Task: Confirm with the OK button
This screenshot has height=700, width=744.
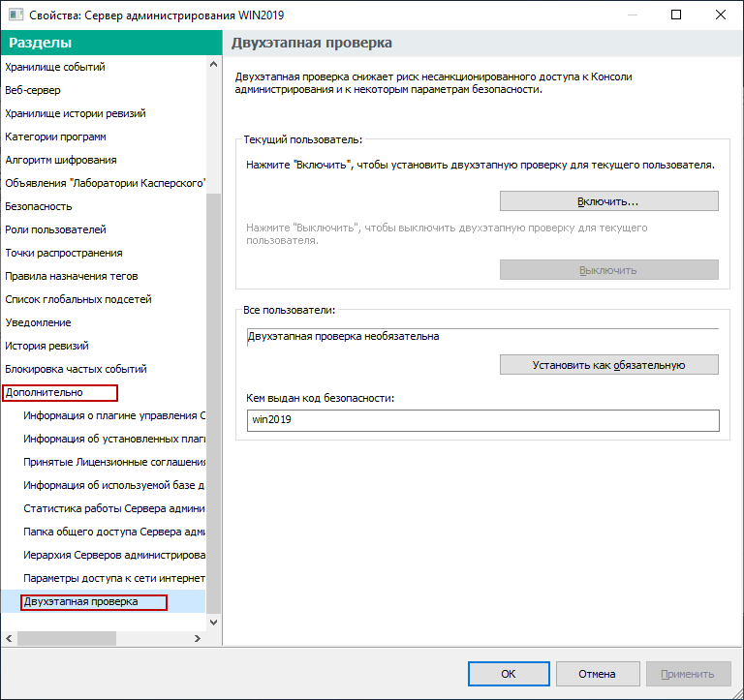Action: 509,674
